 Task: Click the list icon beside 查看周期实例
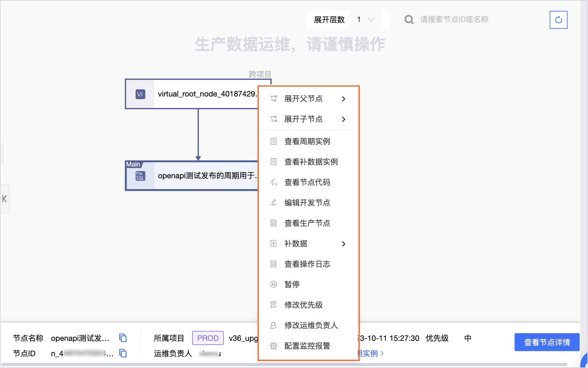(274, 141)
